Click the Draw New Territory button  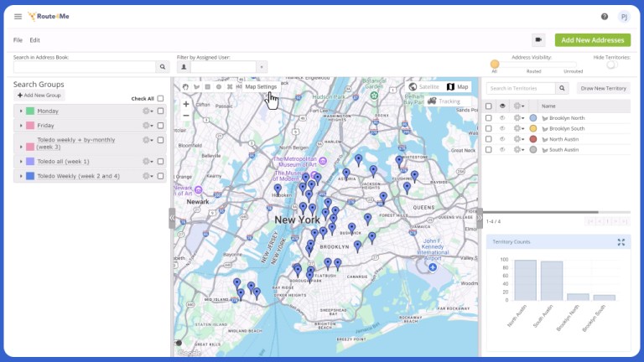[x=604, y=88]
